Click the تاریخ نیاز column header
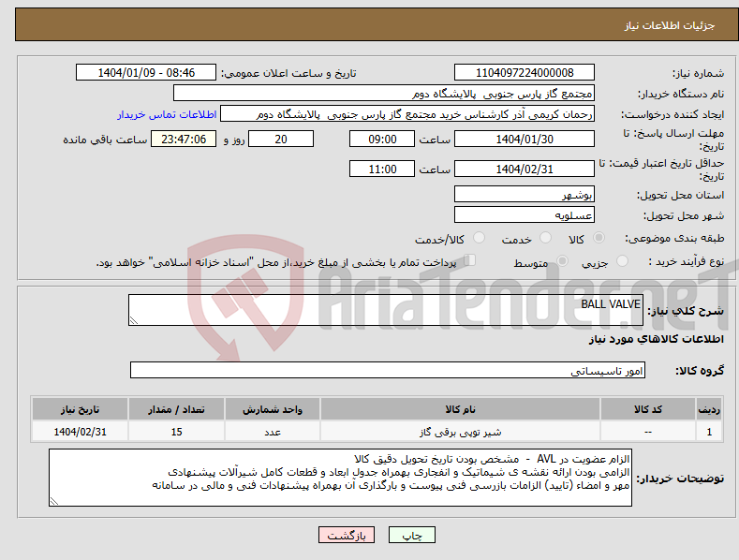The height and width of the screenshot is (560, 739). 81,409
